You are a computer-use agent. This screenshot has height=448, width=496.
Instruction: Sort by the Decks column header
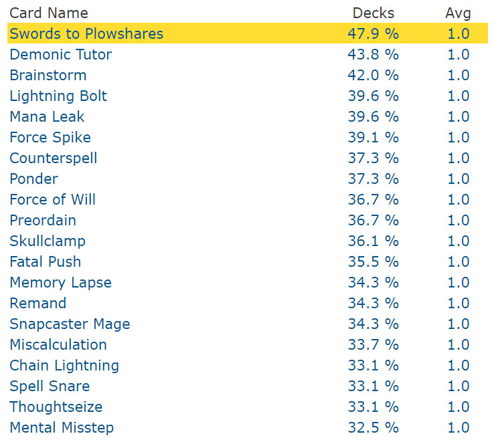[x=374, y=13]
